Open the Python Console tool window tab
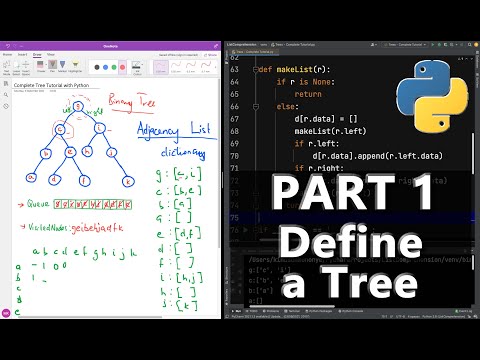 tap(351, 311)
